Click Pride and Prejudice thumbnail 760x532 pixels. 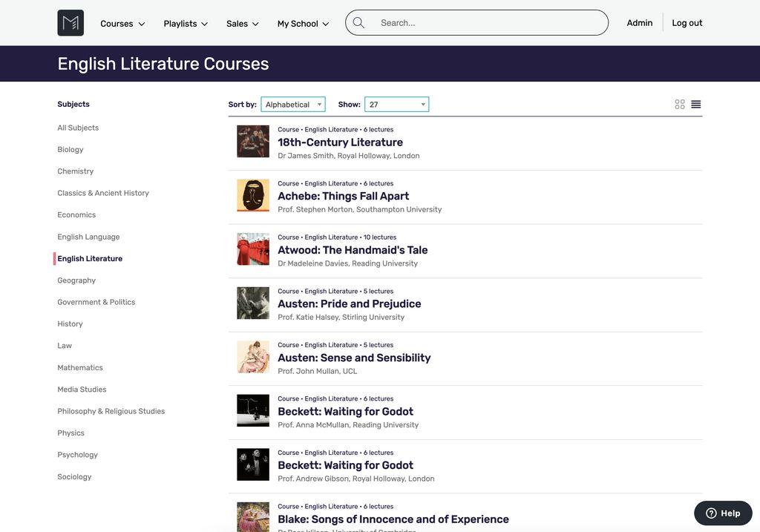tap(253, 303)
